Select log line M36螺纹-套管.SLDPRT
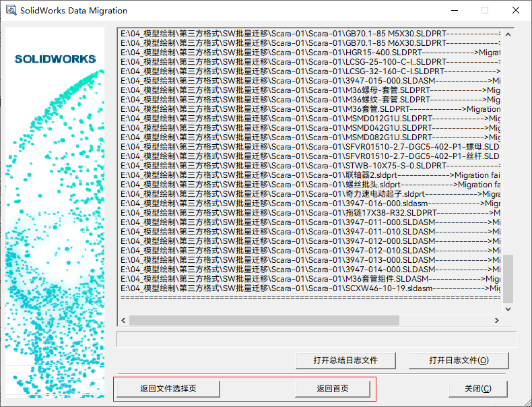Screen dimensions: 532x407 pyautogui.click(x=310, y=100)
